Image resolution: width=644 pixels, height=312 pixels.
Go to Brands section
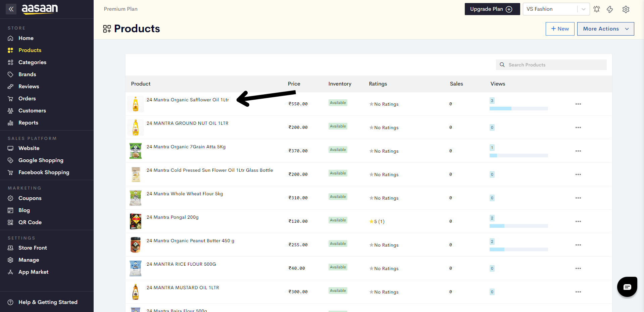click(27, 74)
